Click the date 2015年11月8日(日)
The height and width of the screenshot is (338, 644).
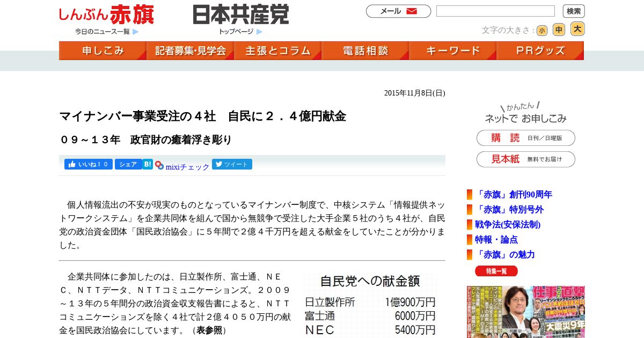tap(415, 93)
